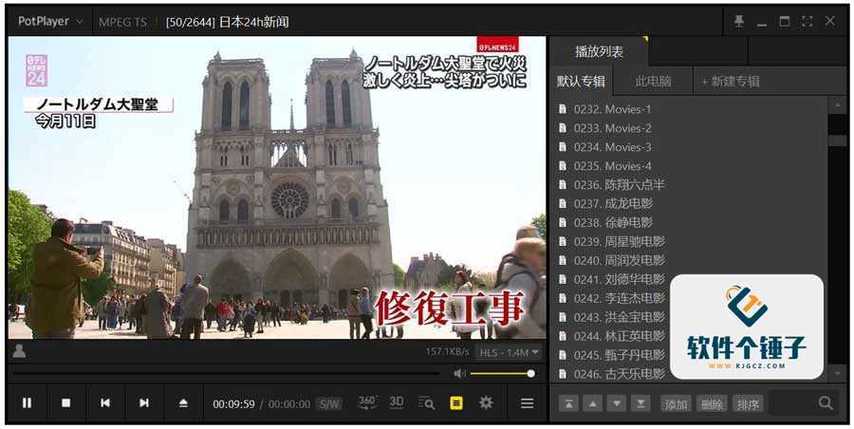Adjust the yellow volume slider
The height and width of the screenshot is (429, 854).
(x=501, y=374)
